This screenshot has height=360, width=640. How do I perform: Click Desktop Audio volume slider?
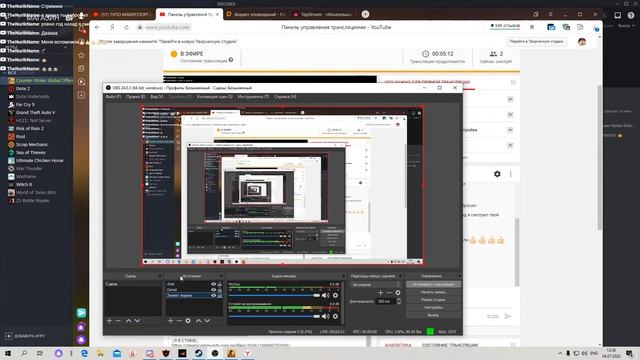[x=274, y=316]
